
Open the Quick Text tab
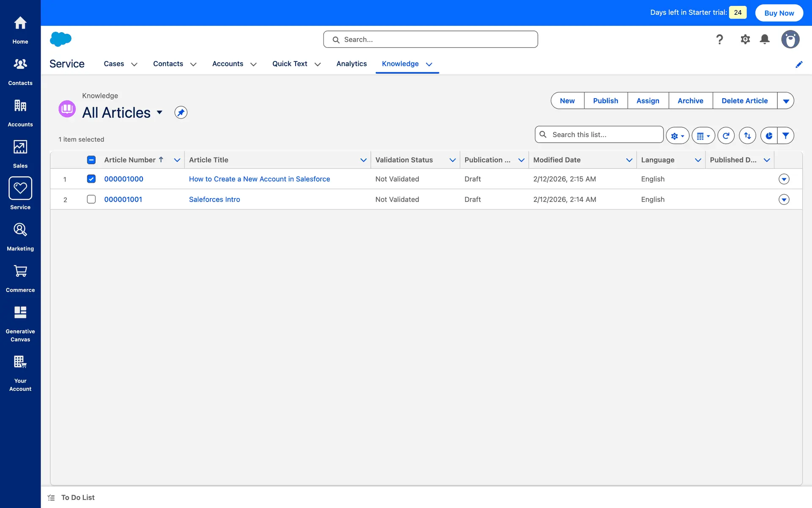click(290, 64)
